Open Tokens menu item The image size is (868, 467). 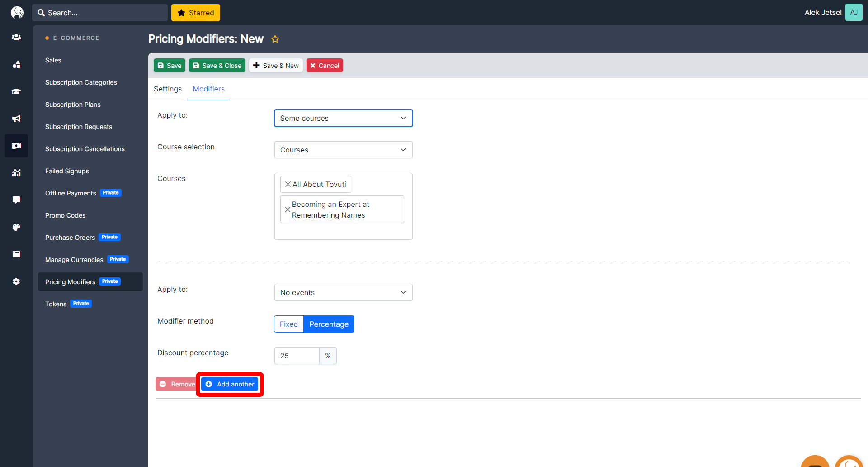click(x=56, y=304)
